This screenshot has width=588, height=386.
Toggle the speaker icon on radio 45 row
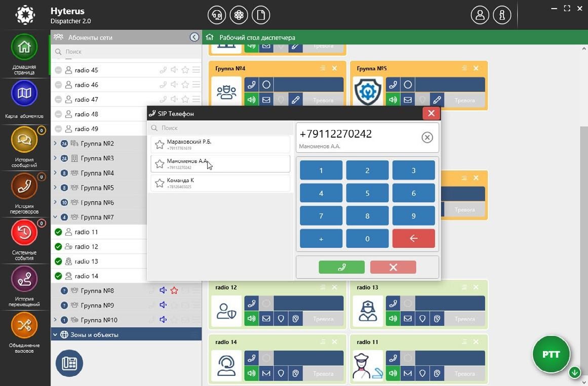tap(174, 70)
